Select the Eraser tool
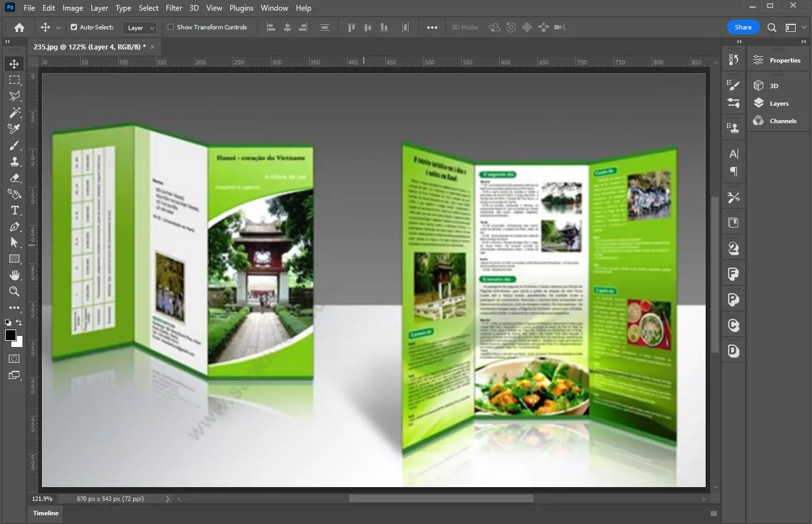The width and height of the screenshot is (812, 524). point(14,178)
